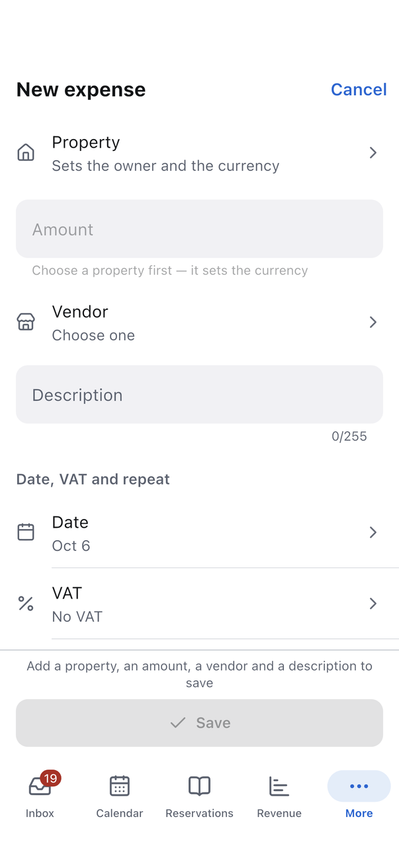The width and height of the screenshot is (399, 868).
Task: Switch to the Revenue tab label
Action: point(279,813)
